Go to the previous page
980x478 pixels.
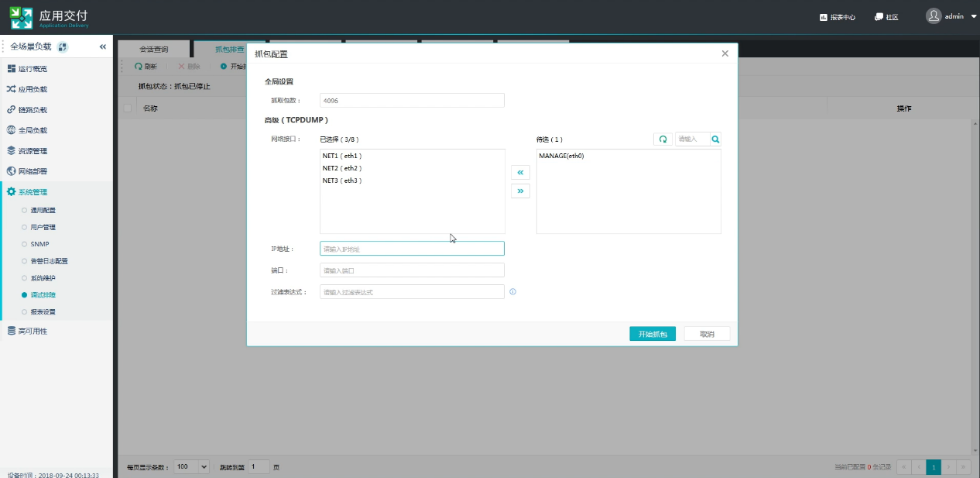click(x=919, y=467)
